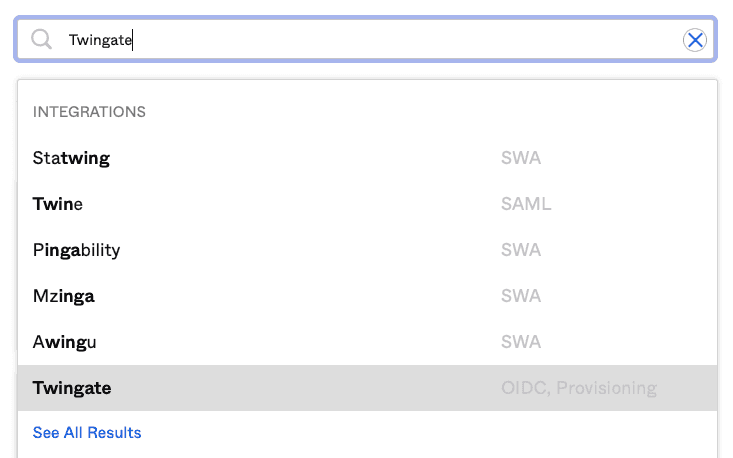Click the SWA label beside Pingability
This screenshot has width=733, height=458.
point(521,250)
